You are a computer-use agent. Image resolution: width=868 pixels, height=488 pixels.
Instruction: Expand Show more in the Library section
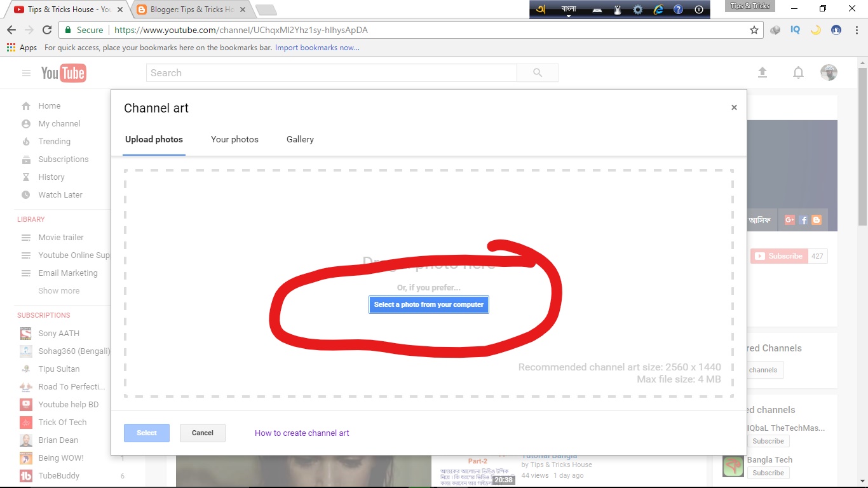coord(59,291)
